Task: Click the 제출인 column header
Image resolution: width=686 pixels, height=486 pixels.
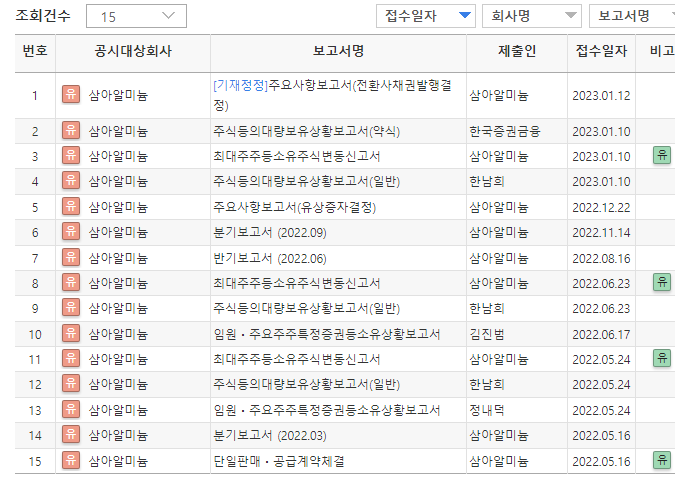Action: click(x=517, y=51)
